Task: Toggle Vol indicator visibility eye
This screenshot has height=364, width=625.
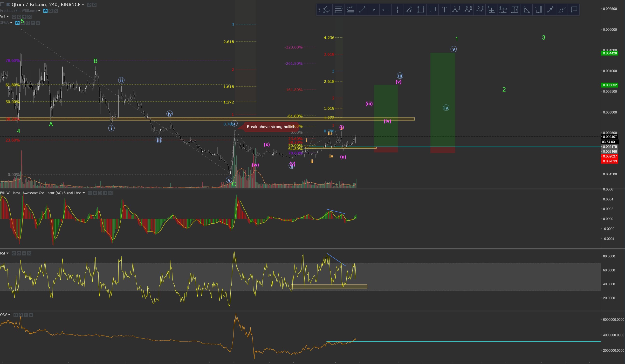Action: [14, 17]
